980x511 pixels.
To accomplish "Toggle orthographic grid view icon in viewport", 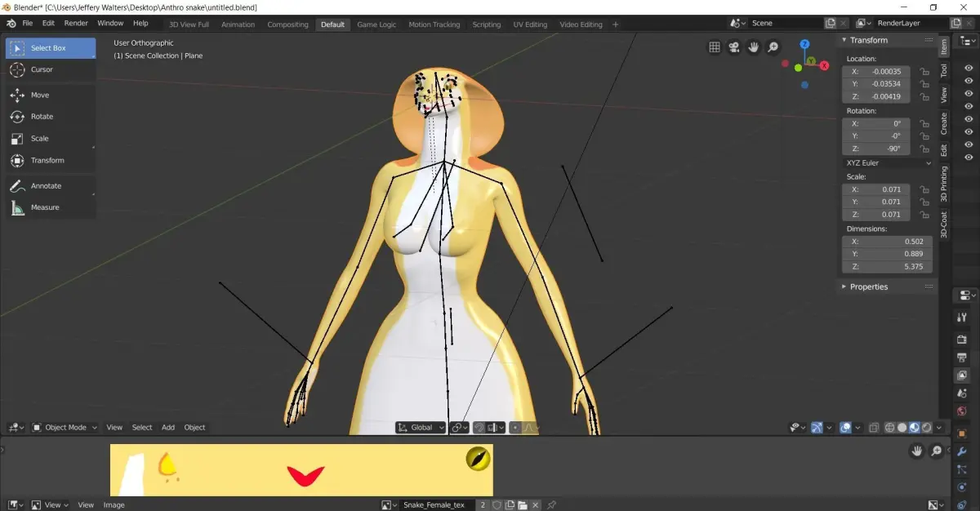I will tap(715, 47).
